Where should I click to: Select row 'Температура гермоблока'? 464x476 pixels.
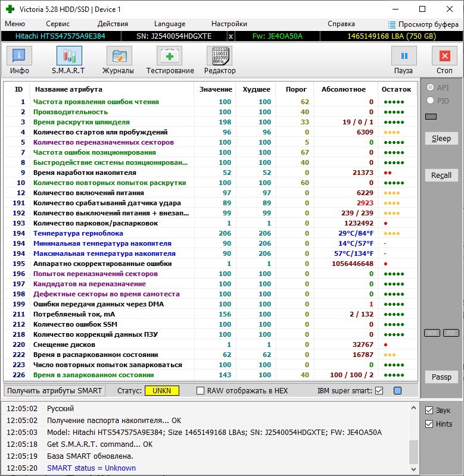tap(210, 233)
